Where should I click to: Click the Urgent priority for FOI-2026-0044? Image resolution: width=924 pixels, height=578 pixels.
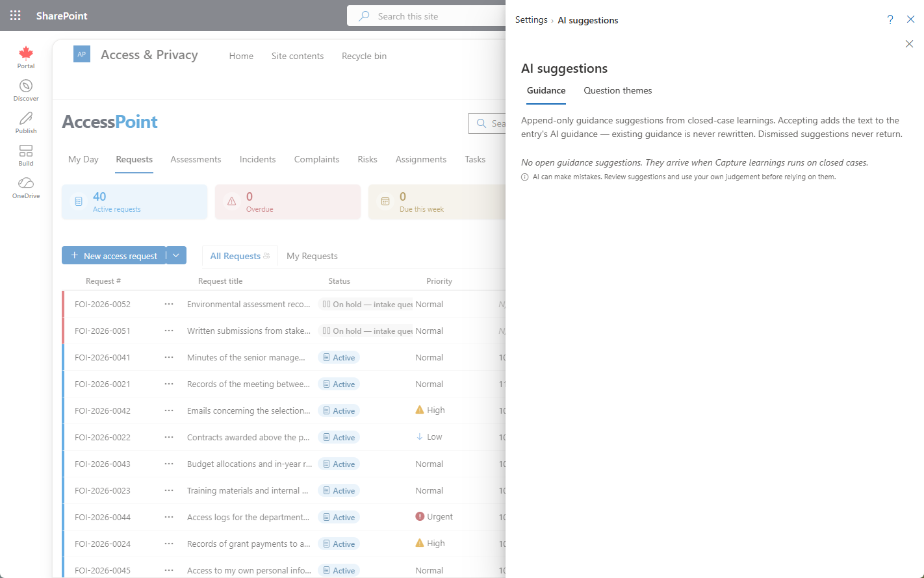tap(434, 517)
